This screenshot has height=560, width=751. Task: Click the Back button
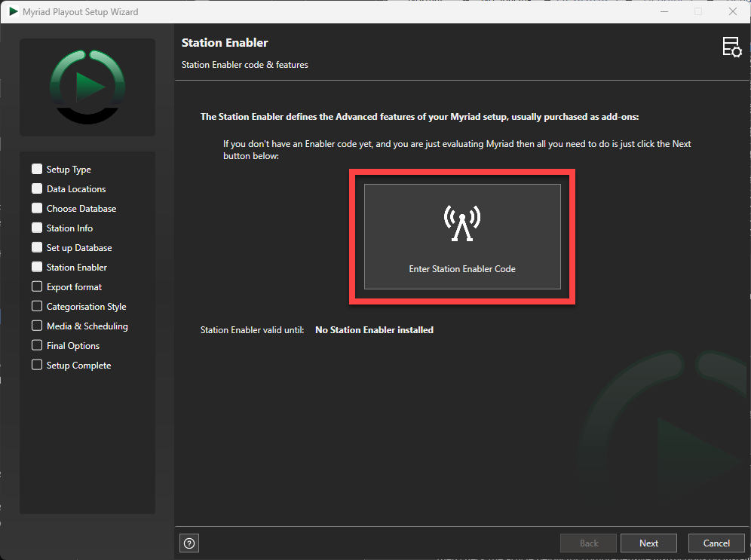[x=589, y=543]
